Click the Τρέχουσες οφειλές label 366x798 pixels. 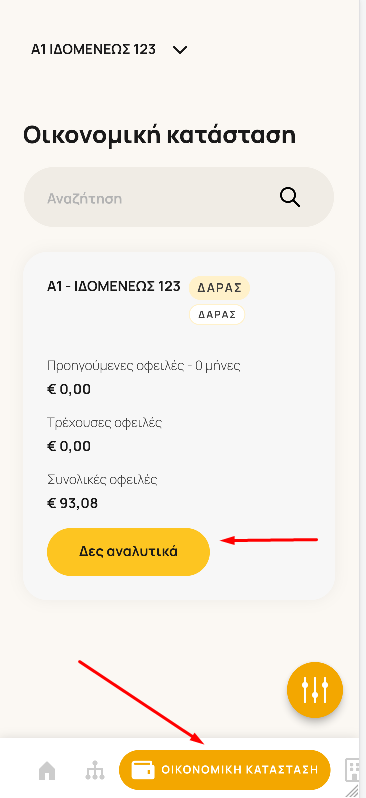click(x=104, y=422)
